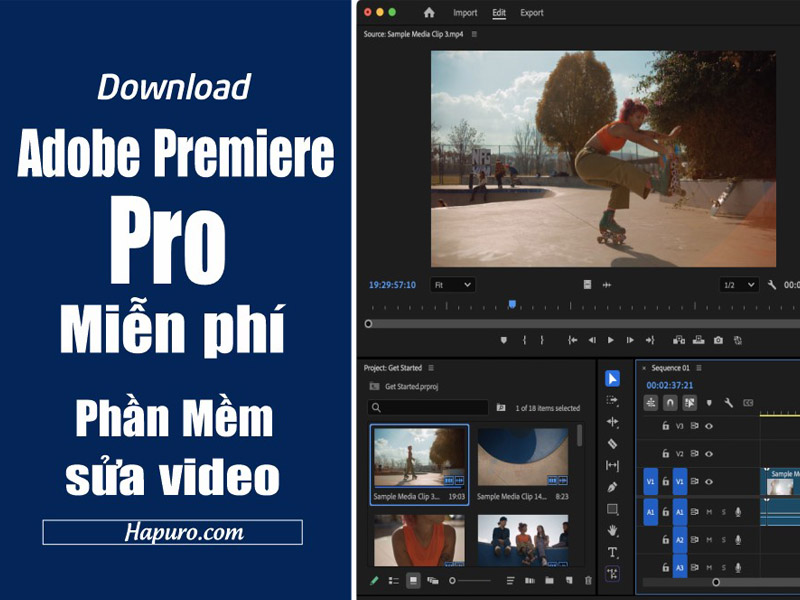Screen dimensions: 800x600
Task: Click the Hapuro.com link box
Action: pos(172,532)
